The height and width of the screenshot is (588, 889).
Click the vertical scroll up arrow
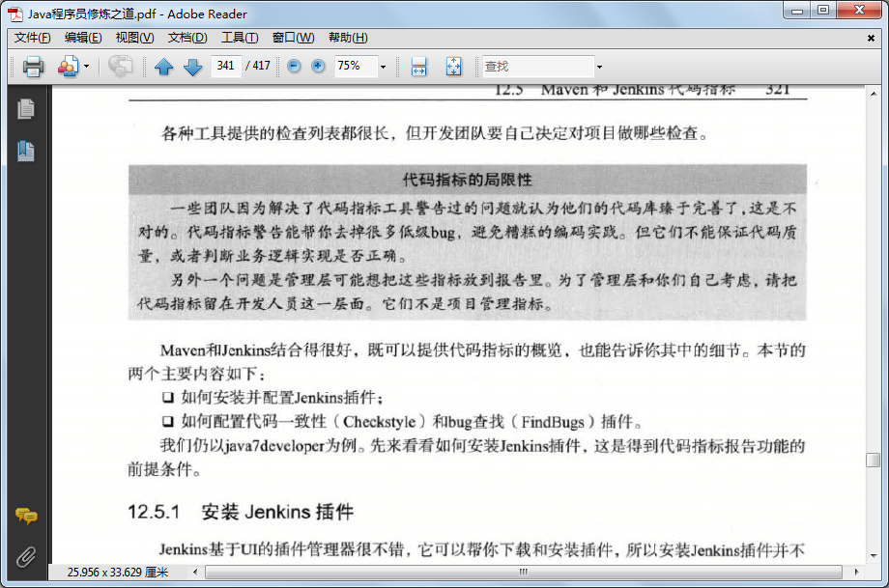(874, 94)
